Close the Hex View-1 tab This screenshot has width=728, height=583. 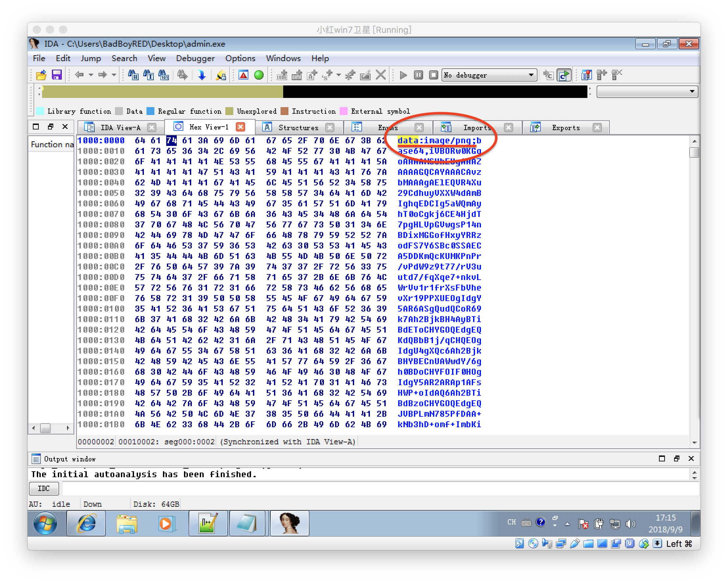pos(240,127)
